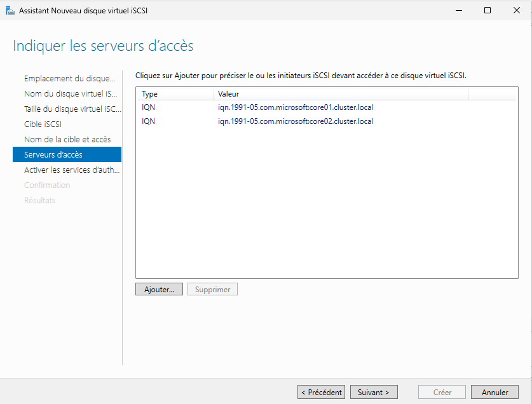The height and width of the screenshot is (404, 532).
Task: Go to the Emplacement du disque step
Action: pos(69,79)
